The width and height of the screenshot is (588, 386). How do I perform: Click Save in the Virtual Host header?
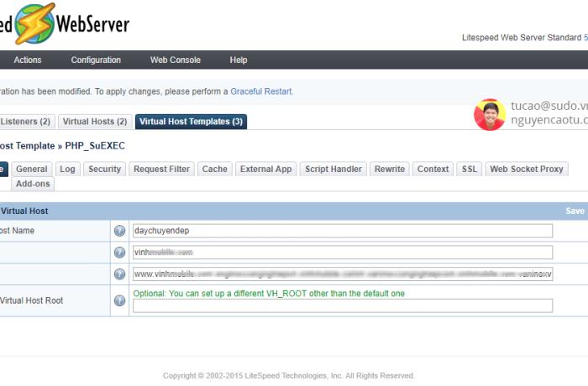tap(575, 211)
